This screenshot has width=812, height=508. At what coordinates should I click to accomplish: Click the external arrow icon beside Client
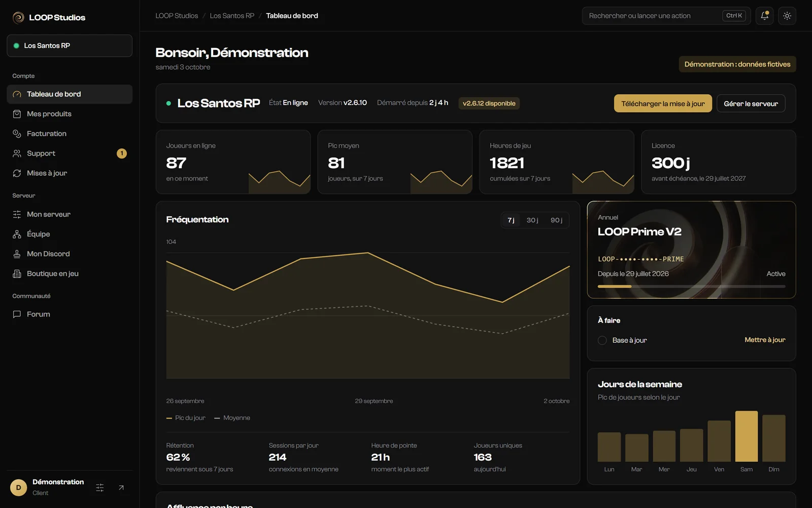[x=121, y=488]
